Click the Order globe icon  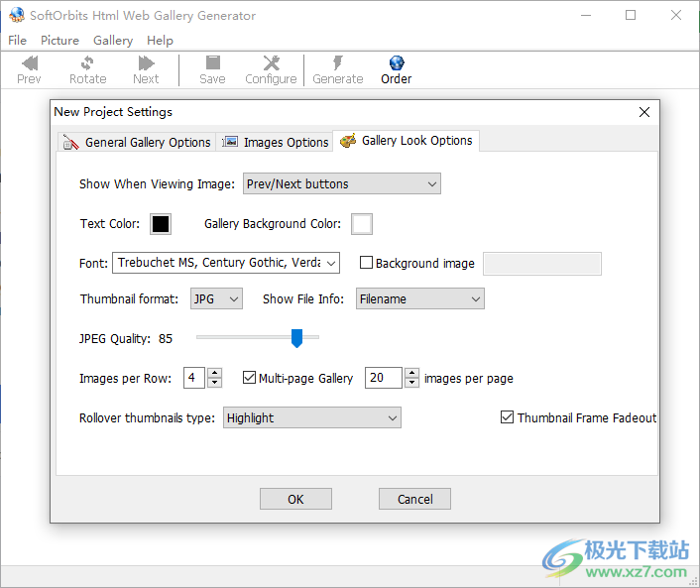coord(397,63)
